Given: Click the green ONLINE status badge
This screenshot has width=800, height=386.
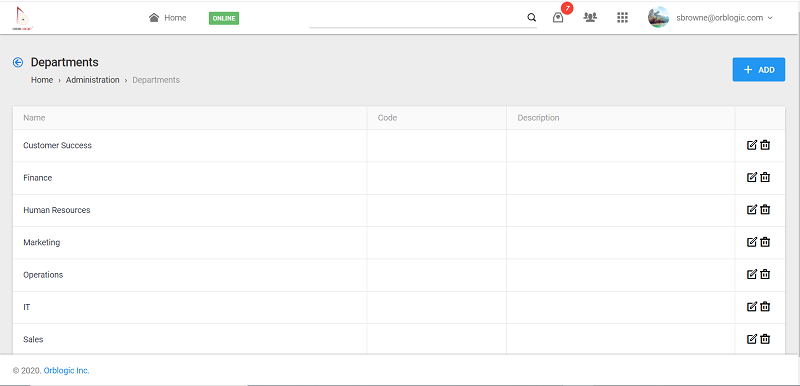Looking at the screenshot, I should coord(224,18).
